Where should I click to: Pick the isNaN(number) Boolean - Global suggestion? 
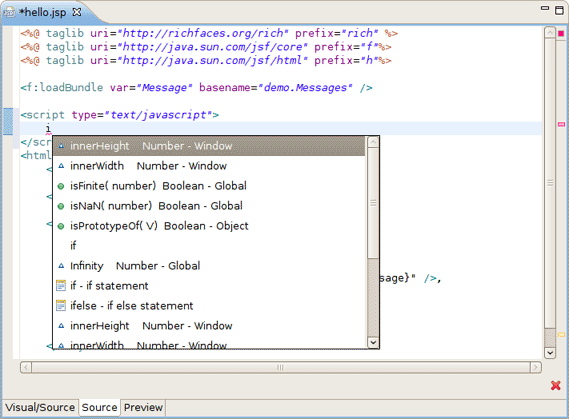pyautogui.click(x=209, y=206)
